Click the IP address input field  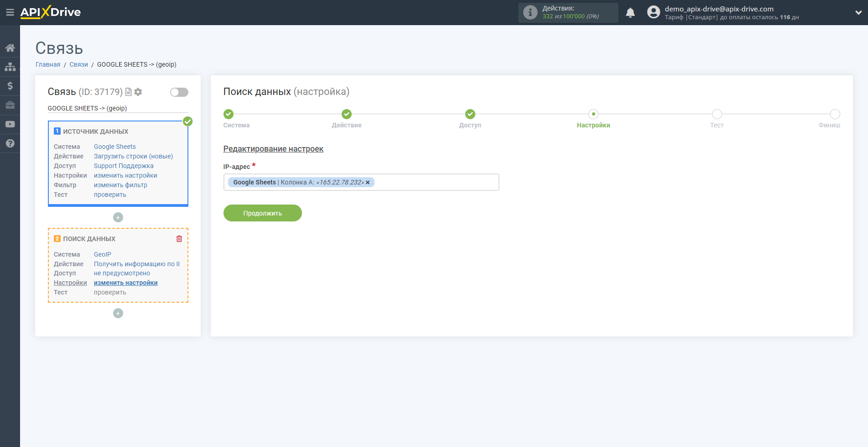click(x=361, y=182)
